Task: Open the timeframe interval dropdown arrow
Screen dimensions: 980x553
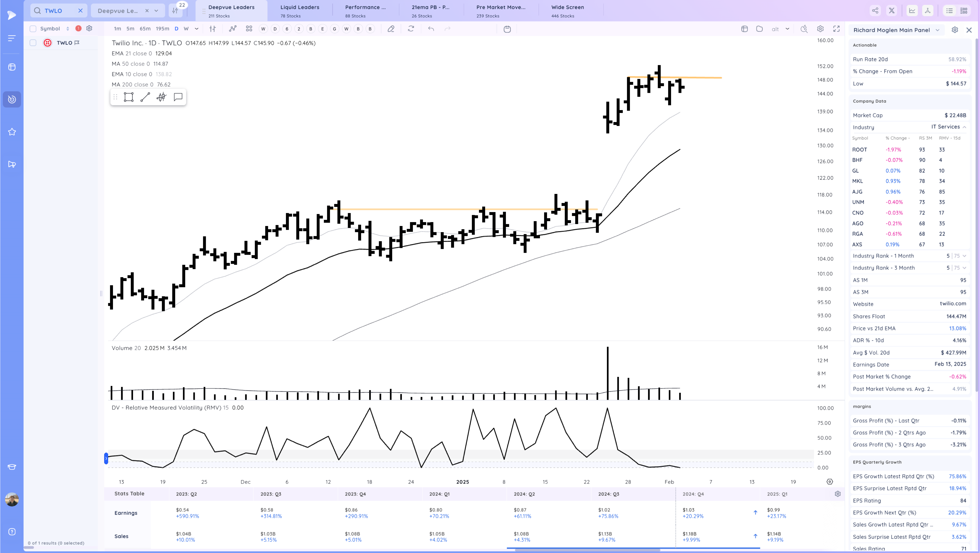Action: tap(197, 29)
